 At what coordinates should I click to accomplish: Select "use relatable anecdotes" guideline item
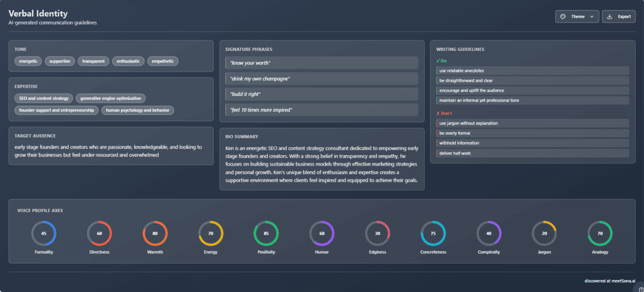[x=532, y=71]
